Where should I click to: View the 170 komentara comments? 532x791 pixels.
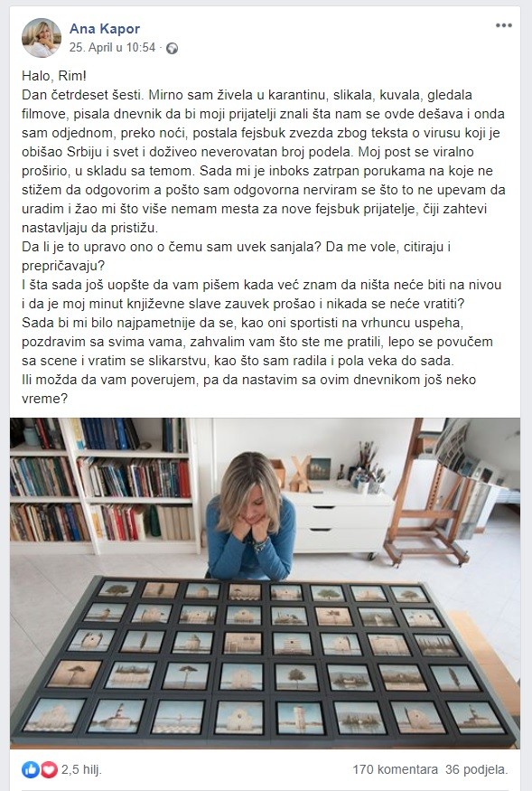(x=395, y=769)
